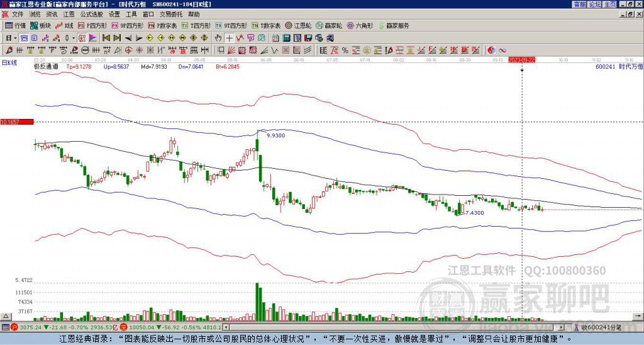Select the red pencil drawing tool

pyautogui.click(x=9, y=50)
